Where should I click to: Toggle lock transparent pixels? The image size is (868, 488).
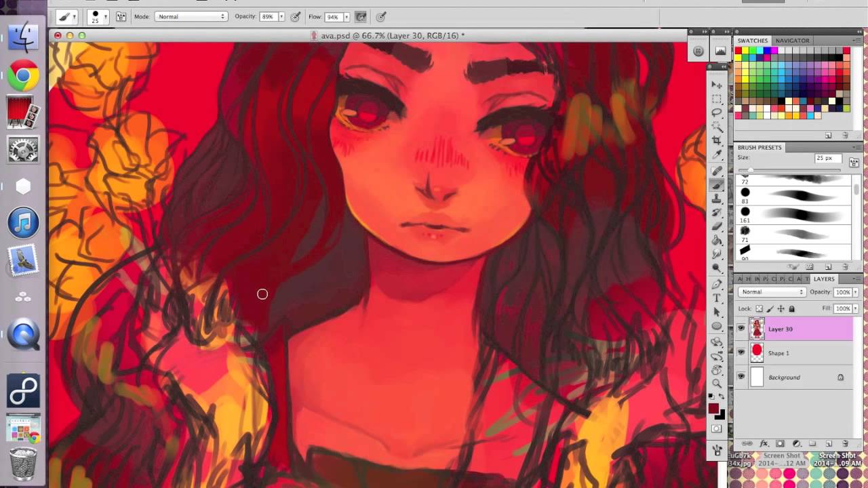pyautogui.click(x=759, y=309)
